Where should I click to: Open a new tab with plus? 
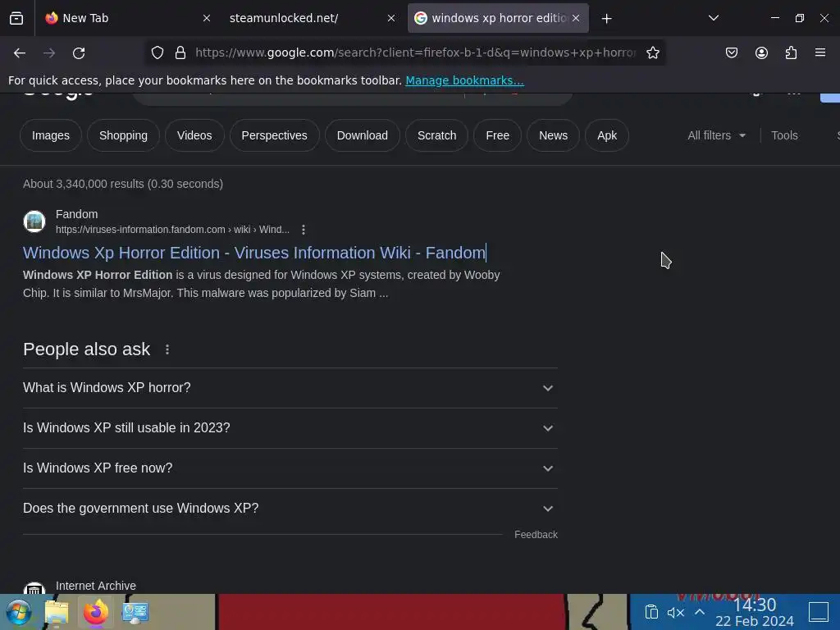[x=606, y=19]
